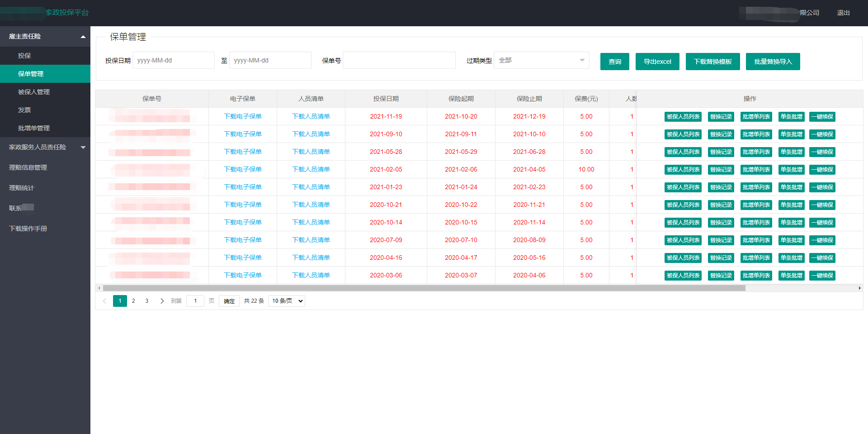Click the 家政投保平台 title in header

pyautogui.click(x=67, y=13)
